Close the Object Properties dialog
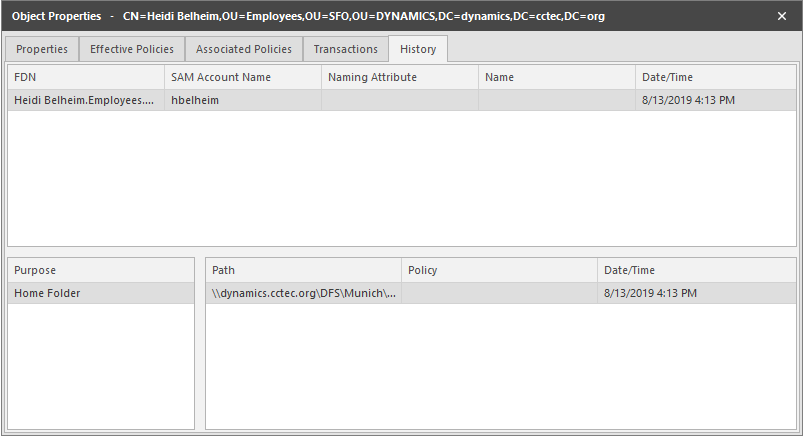This screenshot has height=436, width=803. (782, 16)
